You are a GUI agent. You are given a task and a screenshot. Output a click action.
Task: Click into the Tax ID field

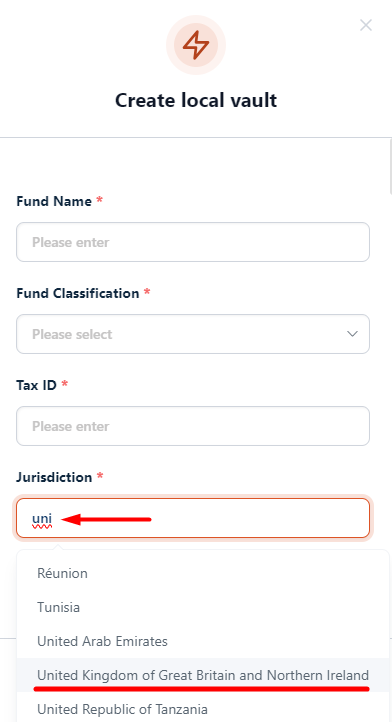coord(193,426)
